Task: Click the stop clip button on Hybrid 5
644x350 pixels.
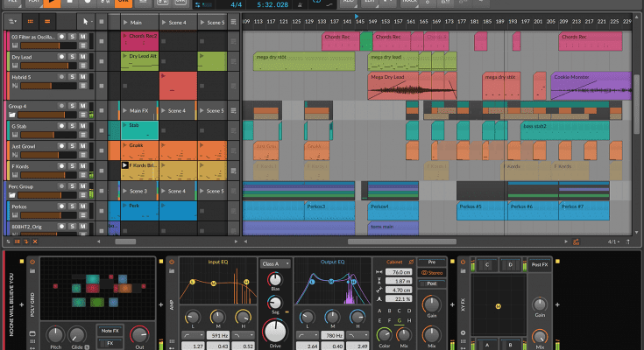Action: 102,86
